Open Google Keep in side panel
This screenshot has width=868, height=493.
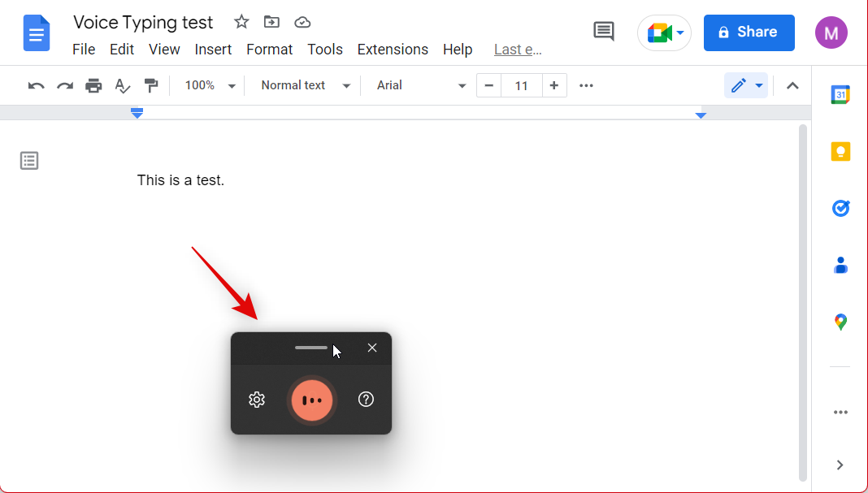point(840,152)
